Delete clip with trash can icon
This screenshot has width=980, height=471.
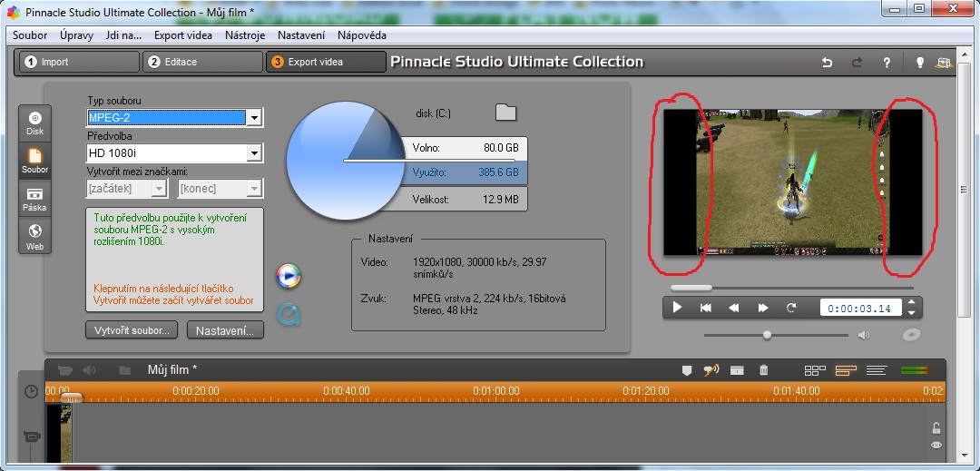pyautogui.click(x=763, y=370)
